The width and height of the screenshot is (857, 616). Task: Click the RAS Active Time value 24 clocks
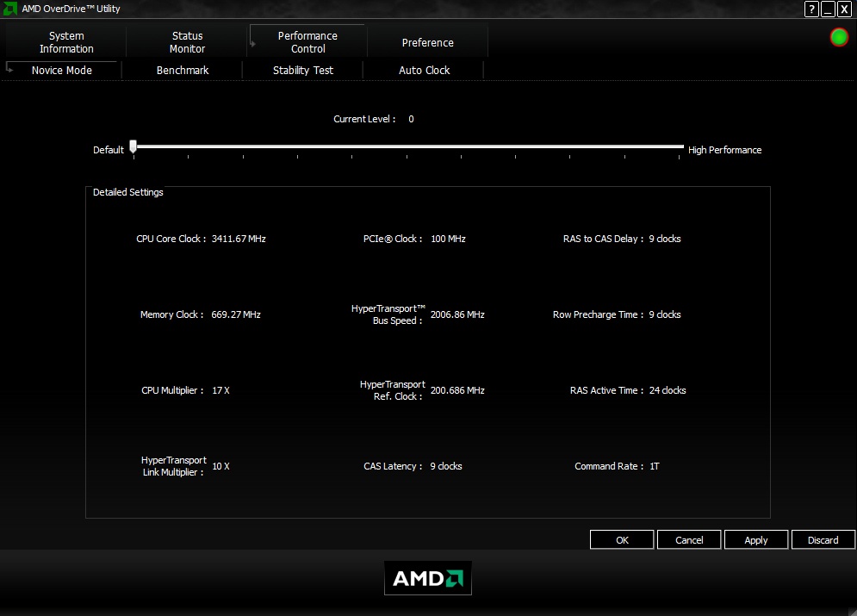pos(668,390)
